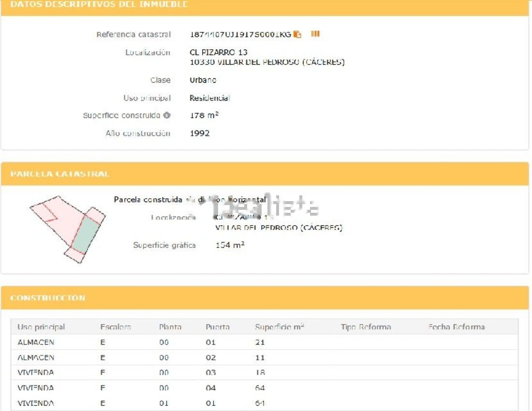Click the Escalera column header
The height and width of the screenshot is (411, 532).
pyautogui.click(x=115, y=327)
